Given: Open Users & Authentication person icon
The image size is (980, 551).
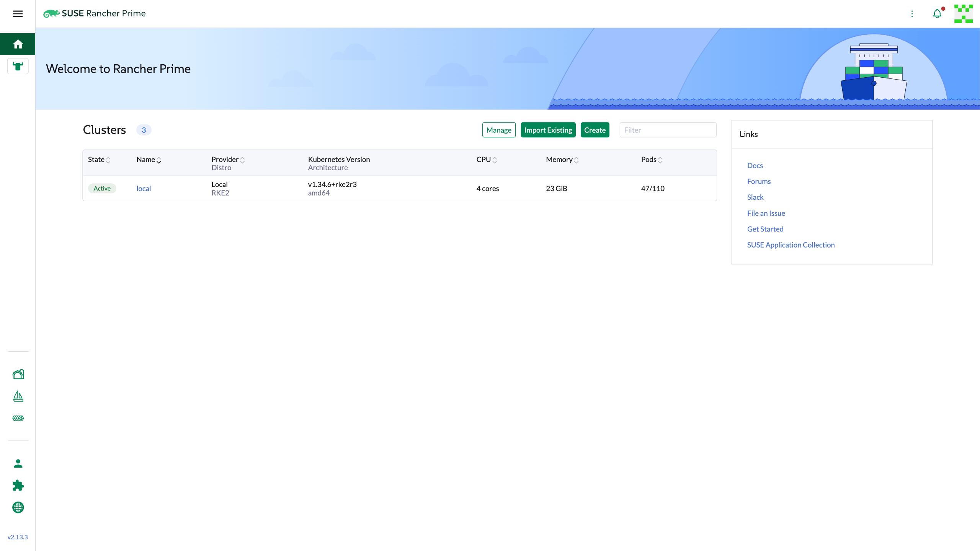Looking at the screenshot, I should pos(18,463).
